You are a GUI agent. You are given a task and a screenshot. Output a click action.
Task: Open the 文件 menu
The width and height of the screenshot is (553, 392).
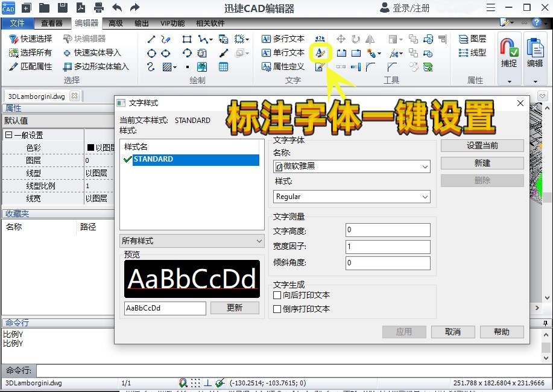pyautogui.click(x=17, y=23)
